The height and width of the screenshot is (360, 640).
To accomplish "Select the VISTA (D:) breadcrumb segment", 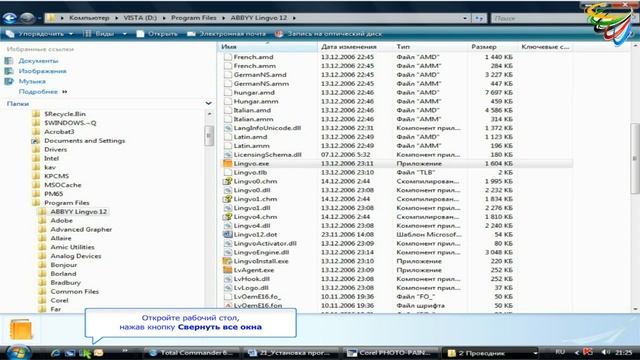I will [x=140, y=18].
